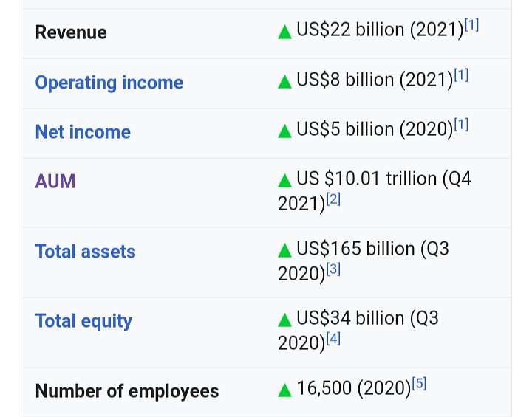Image resolution: width=532 pixels, height=417 pixels.
Task: Open the Operating income link
Action: [109, 83]
